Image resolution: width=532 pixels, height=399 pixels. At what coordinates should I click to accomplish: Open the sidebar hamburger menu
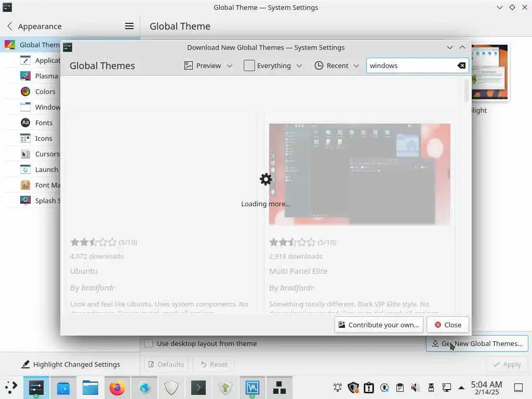click(129, 26)
